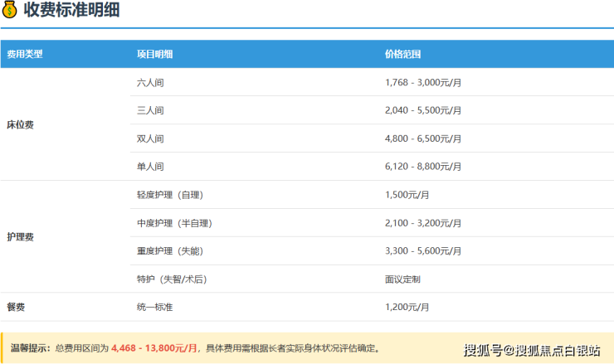Select the 单人间 price 6,120 - 8,800元/月
Viewport: 614px width, 364px height.
(x=423, y=167)
